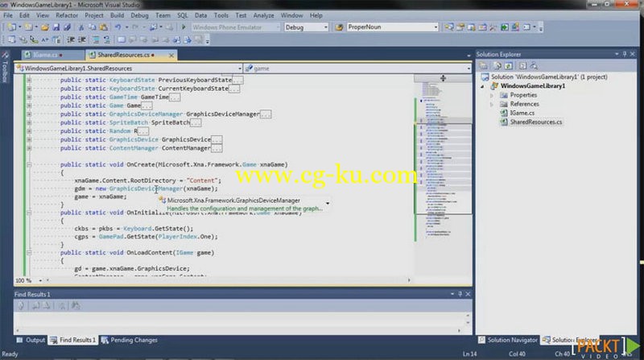Switch to the Pending Changes tab
644x360 pixels.
(x=130, y=341)
